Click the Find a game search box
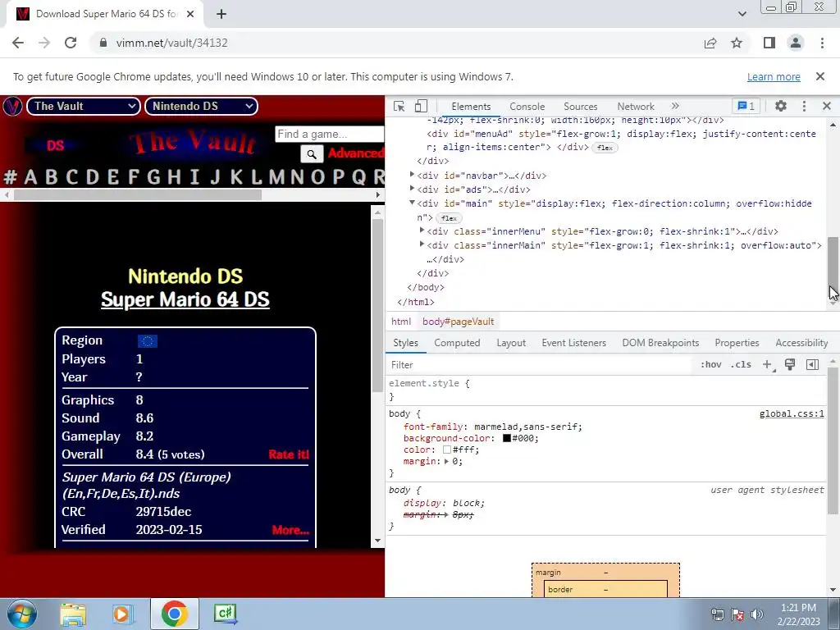 (x=329, y=134)
